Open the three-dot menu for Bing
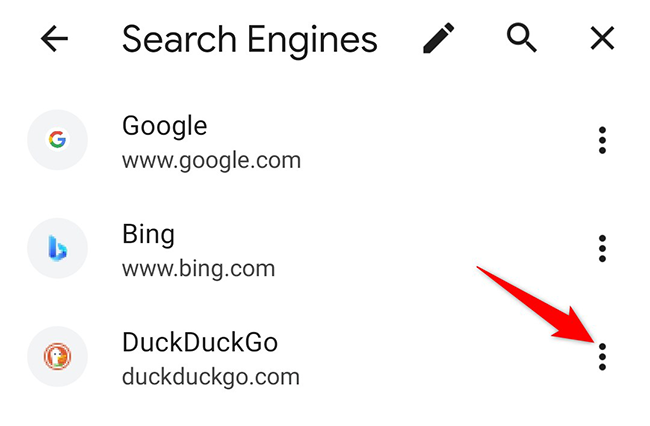 click(602, 248)
